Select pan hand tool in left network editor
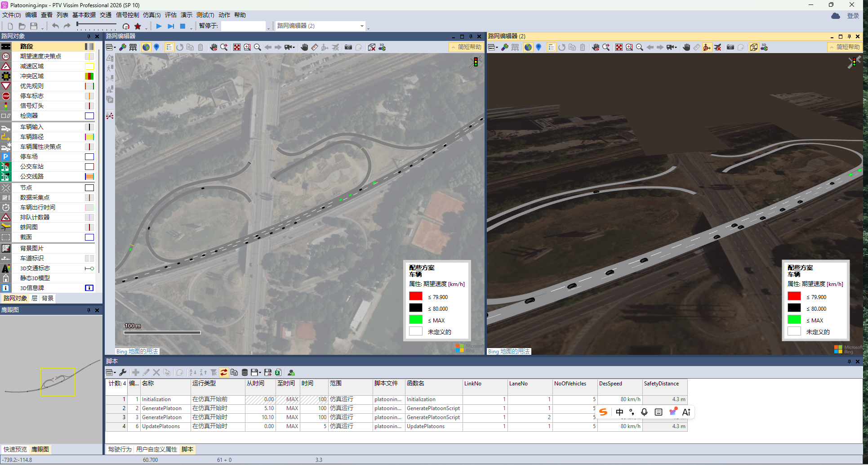 tap(304, 47)
